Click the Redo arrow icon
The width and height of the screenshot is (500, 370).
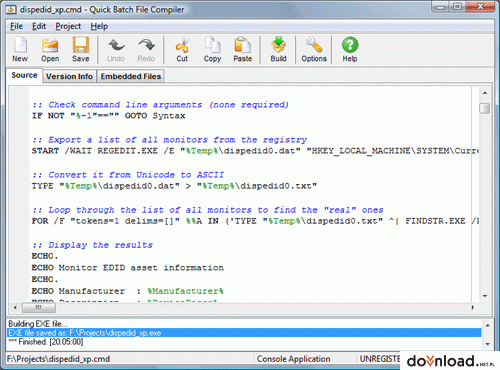[146, 45]
